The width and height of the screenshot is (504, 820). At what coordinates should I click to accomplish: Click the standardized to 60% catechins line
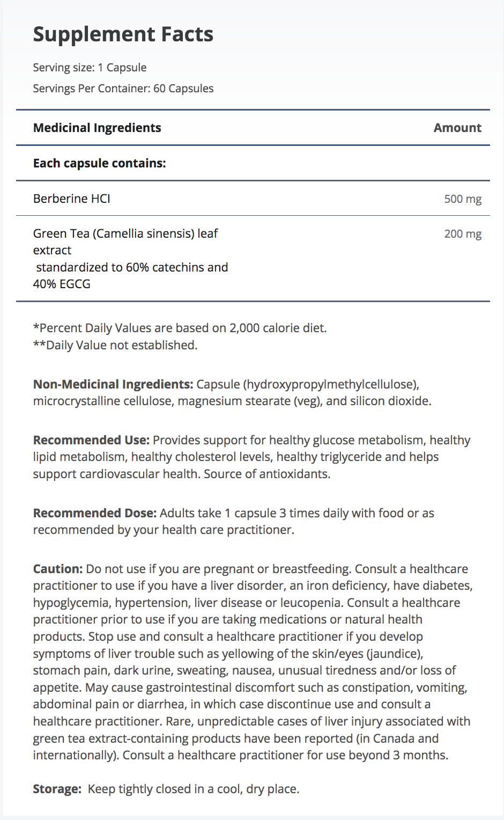coord(132,267)
